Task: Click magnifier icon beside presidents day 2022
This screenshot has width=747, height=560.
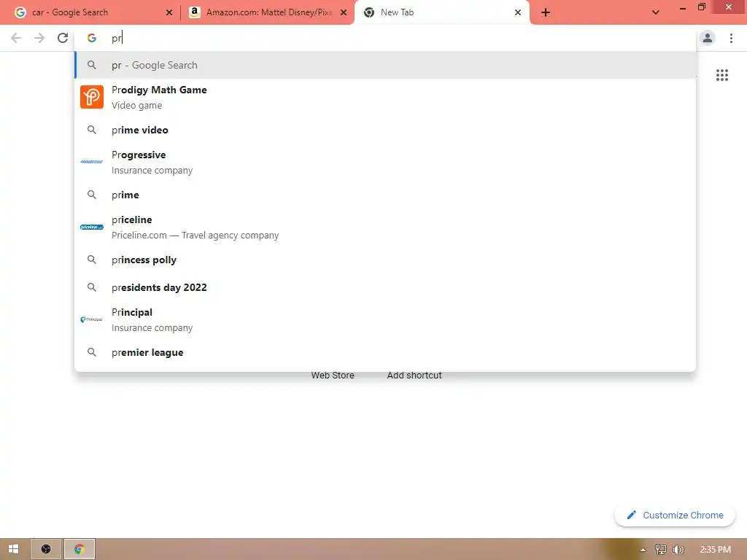Action: pyautogui.click(x=92, y=287)
